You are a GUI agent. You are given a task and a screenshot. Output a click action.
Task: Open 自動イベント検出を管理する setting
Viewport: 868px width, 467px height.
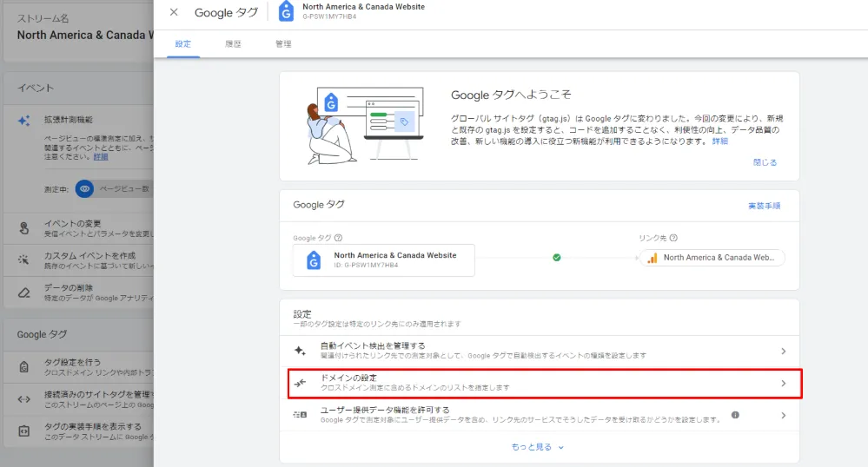tap(540, 351)
